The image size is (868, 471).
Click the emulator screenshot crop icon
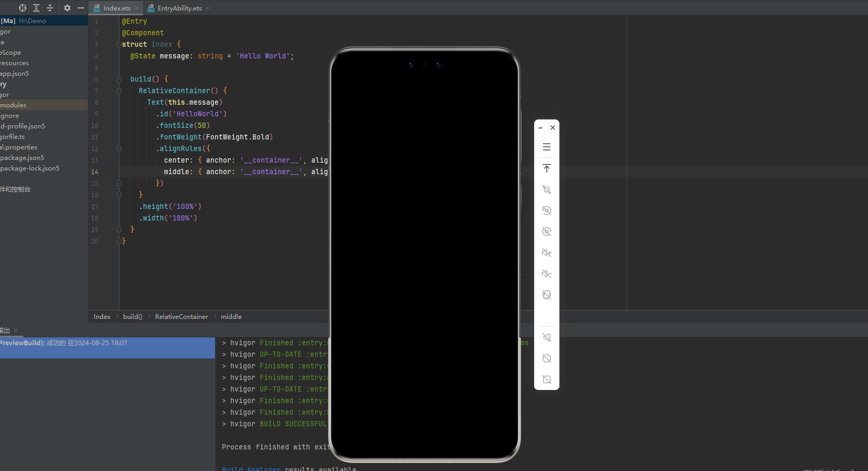click(x=547, y=189)
